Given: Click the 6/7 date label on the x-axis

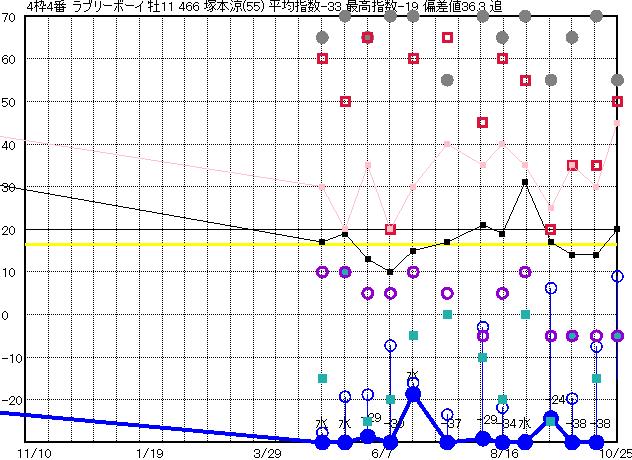Looking at the screenshot, I should [381, 452].
